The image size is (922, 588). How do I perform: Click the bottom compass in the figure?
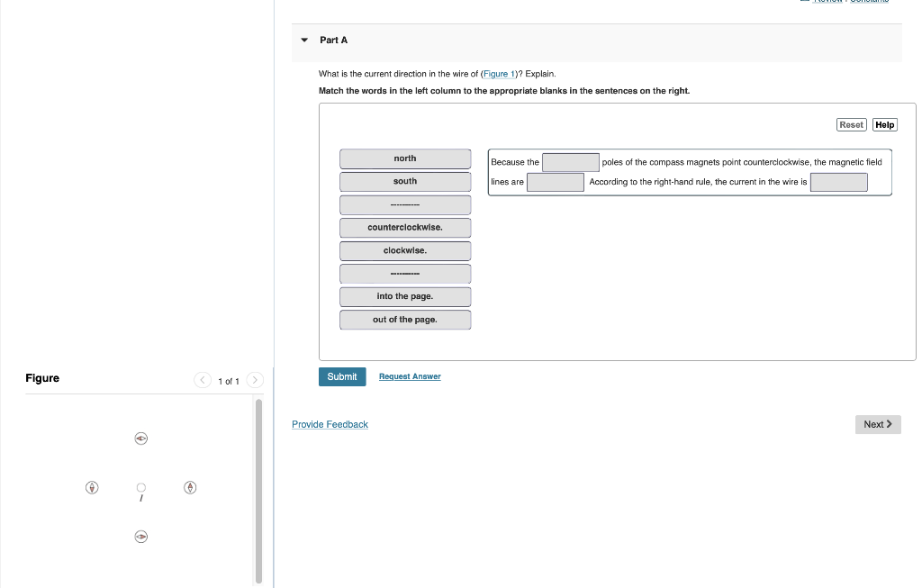coord(141,537)
